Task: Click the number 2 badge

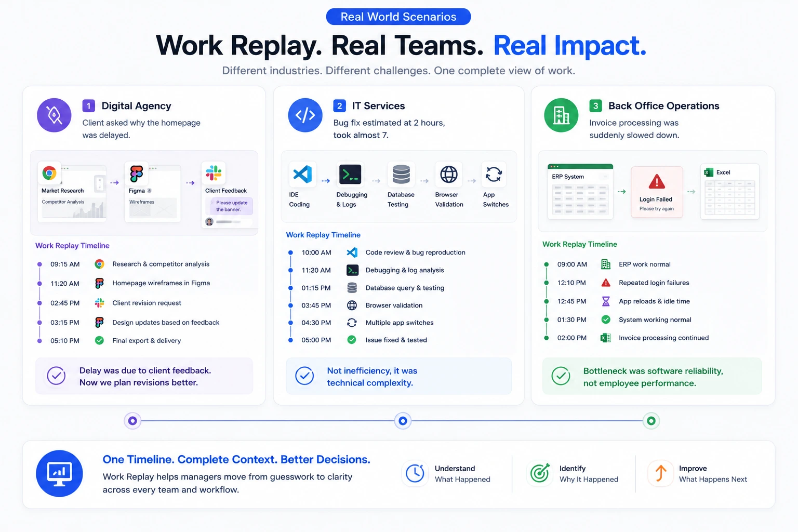Action: click(339, 106)
